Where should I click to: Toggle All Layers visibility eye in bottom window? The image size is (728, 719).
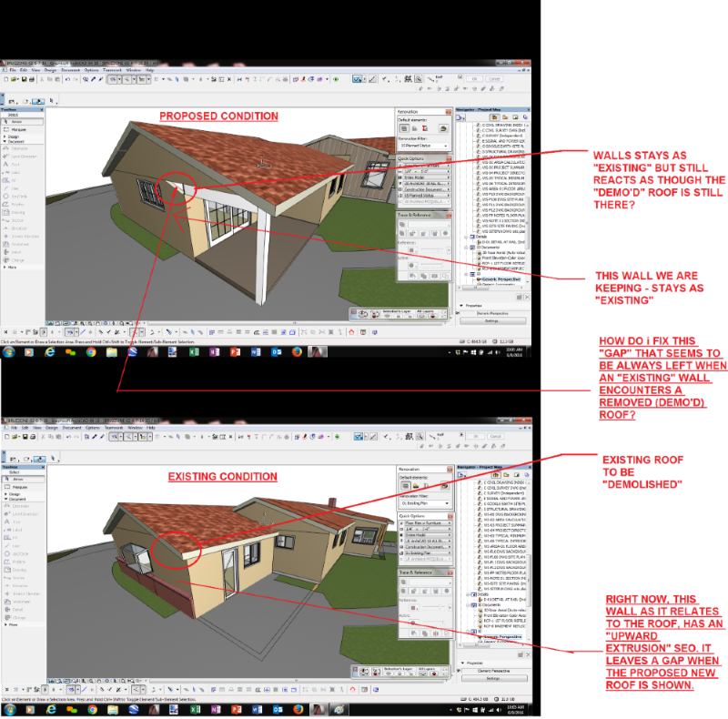(422, 673)
